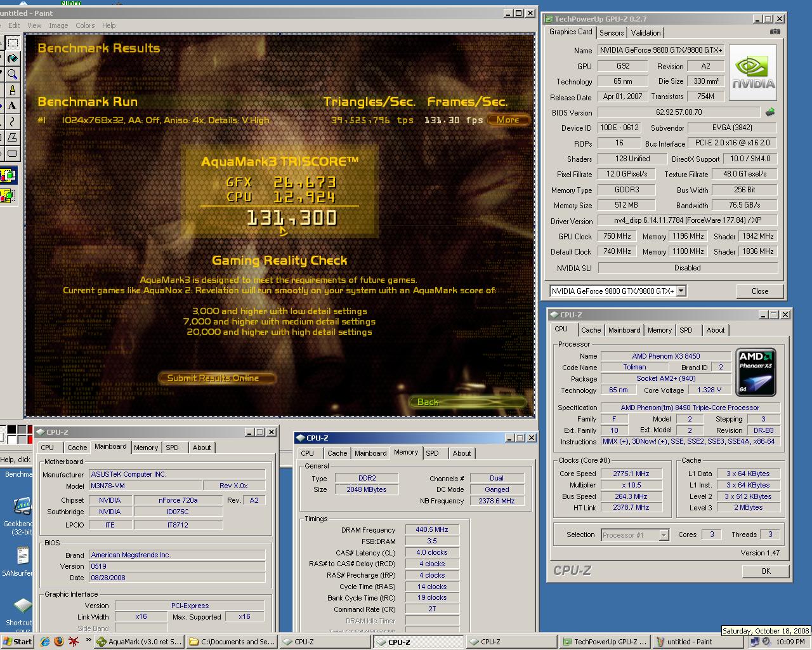Activate the Text tool in Paint
This screenshot has width=812, height=650.
coord(12,106)
